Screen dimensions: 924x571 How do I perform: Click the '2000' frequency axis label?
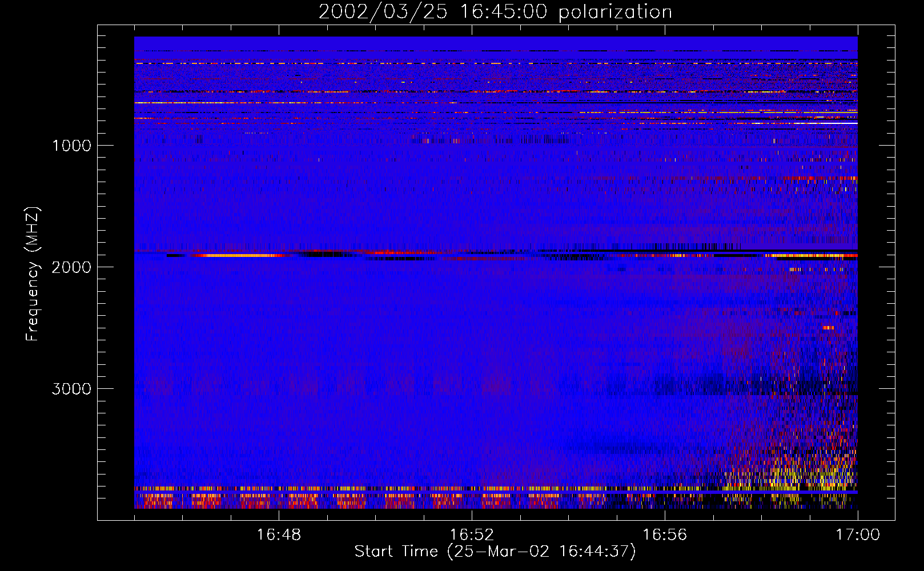pos(71,267)
